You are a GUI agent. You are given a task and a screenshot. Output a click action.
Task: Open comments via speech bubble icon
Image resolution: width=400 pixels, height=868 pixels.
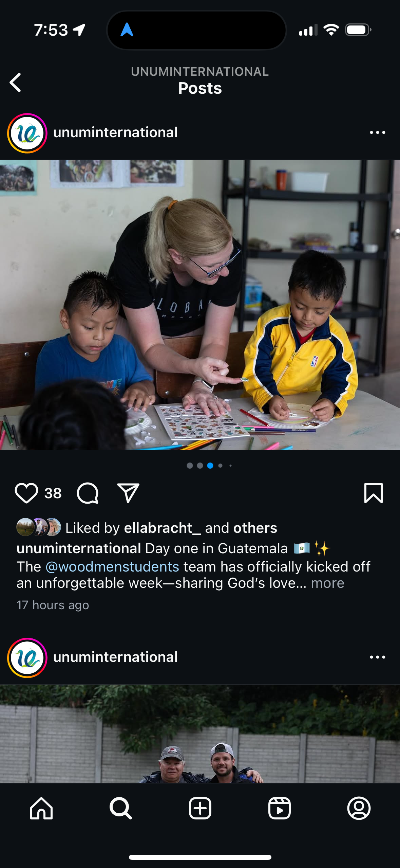[88, 493]
